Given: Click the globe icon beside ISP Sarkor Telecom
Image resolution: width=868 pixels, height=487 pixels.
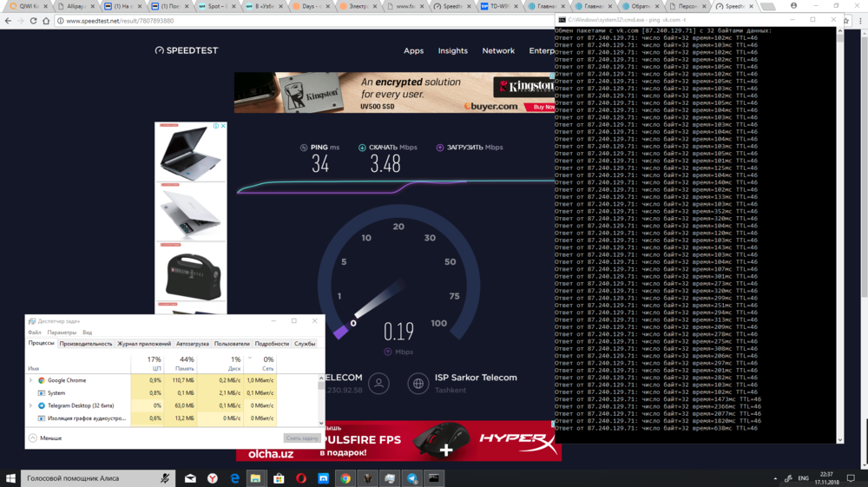Looking at the screenshot, I should (418, 383).
